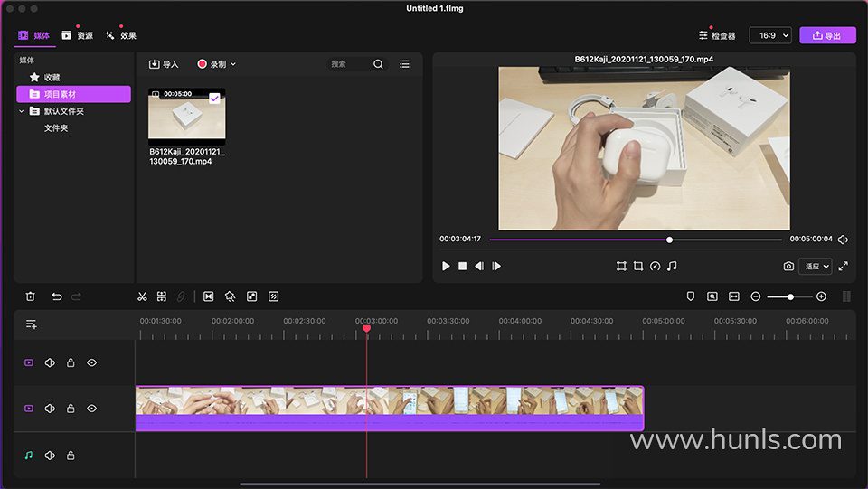868x489 pixels.
Task: Click the zoom-to-selection magnifier icon
Action: 712,296
